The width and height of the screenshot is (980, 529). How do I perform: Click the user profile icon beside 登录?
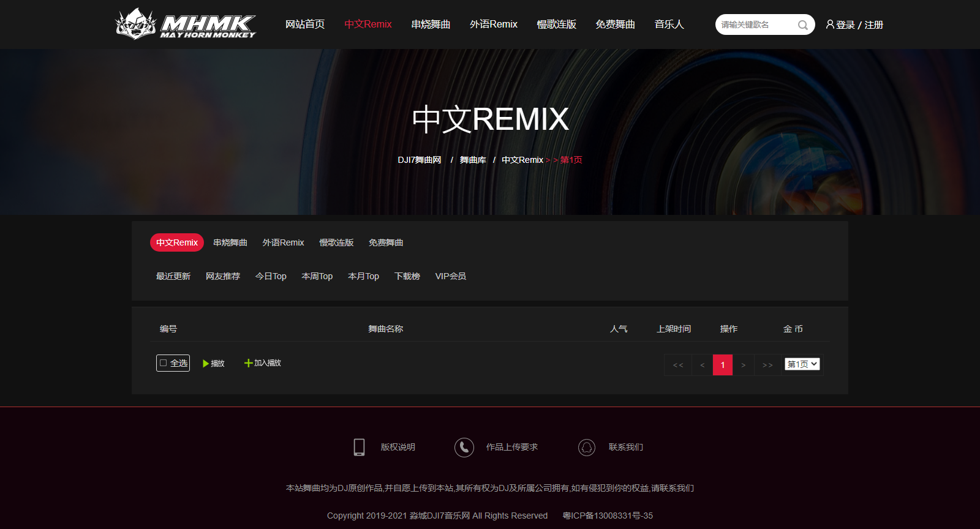(x=830, y=24)
